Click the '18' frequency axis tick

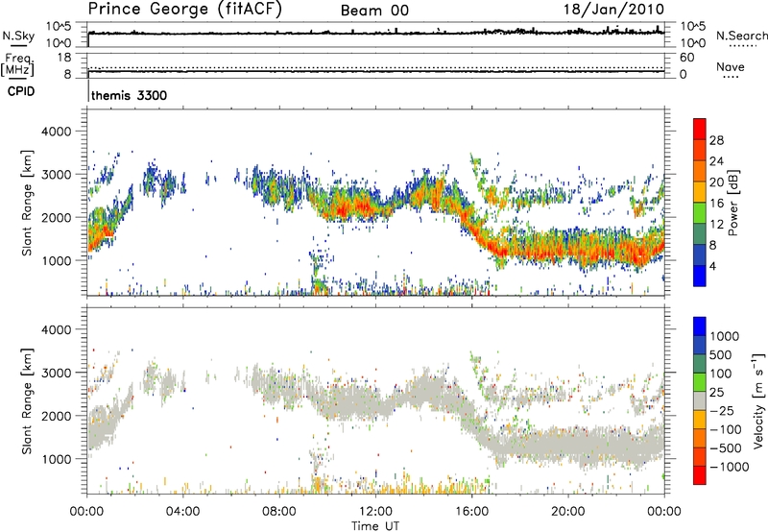point(64,58)
